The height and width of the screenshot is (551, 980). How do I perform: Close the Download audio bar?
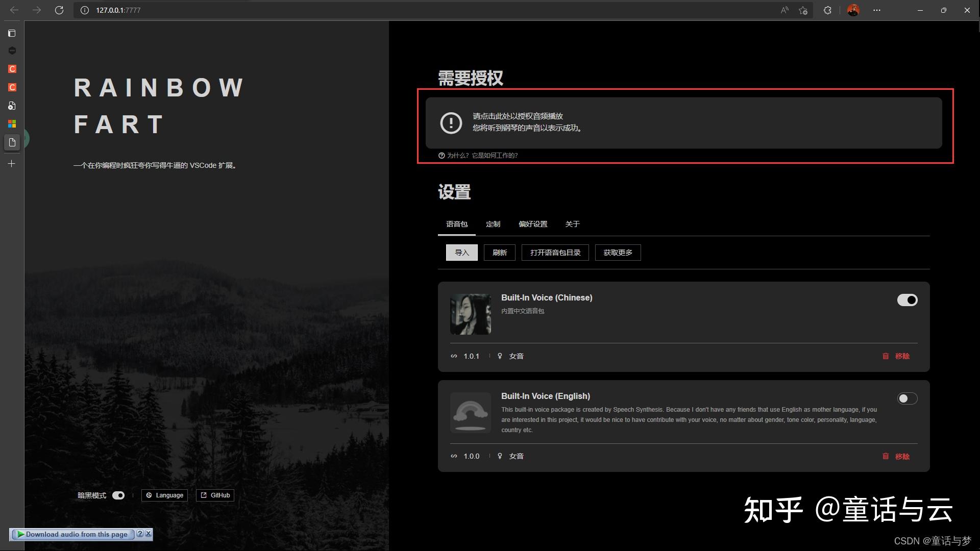[148, 534]
